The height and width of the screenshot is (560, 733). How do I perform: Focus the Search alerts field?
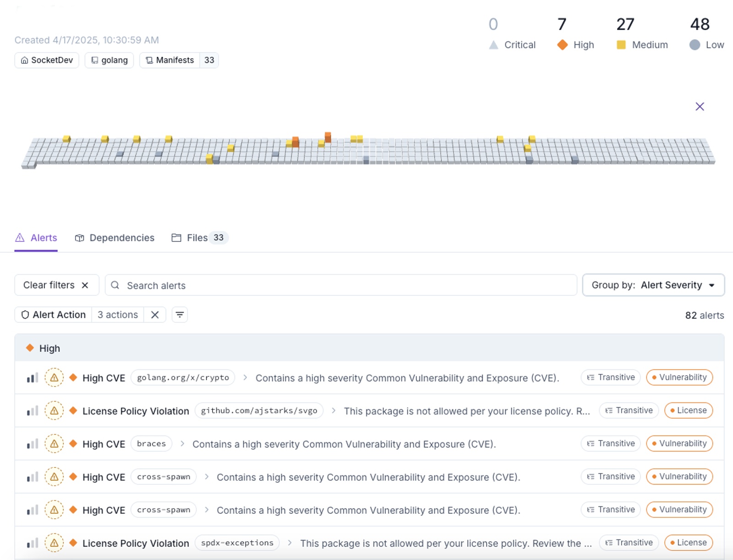[341, 285]
